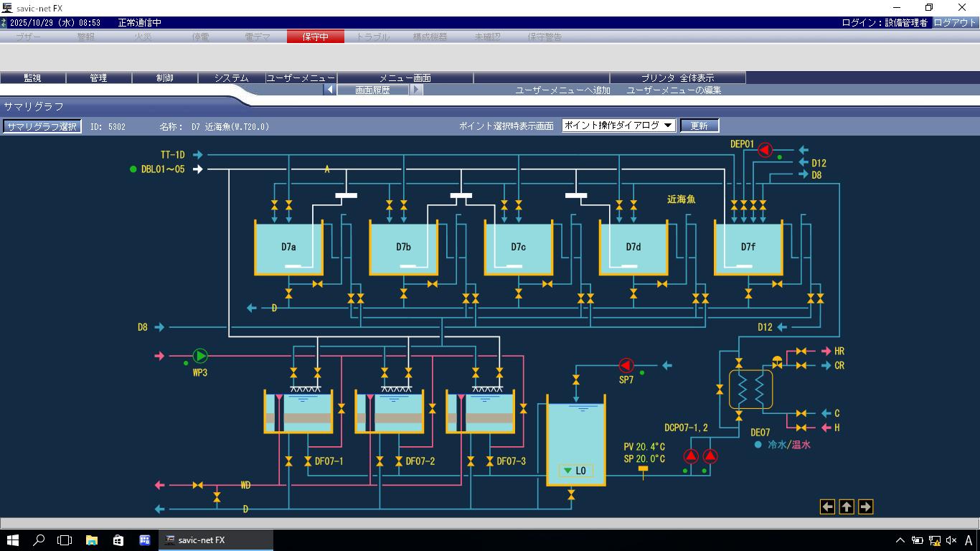Open the D7a tank point
This screenshot has height=551, width=980.
[x=288, y=248]
